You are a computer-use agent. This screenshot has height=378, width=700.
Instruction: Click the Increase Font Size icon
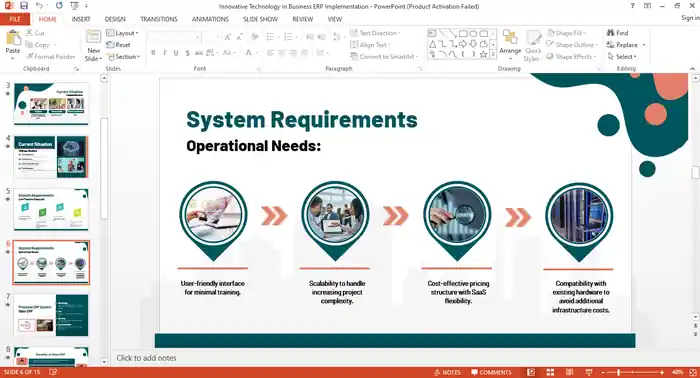228,37
